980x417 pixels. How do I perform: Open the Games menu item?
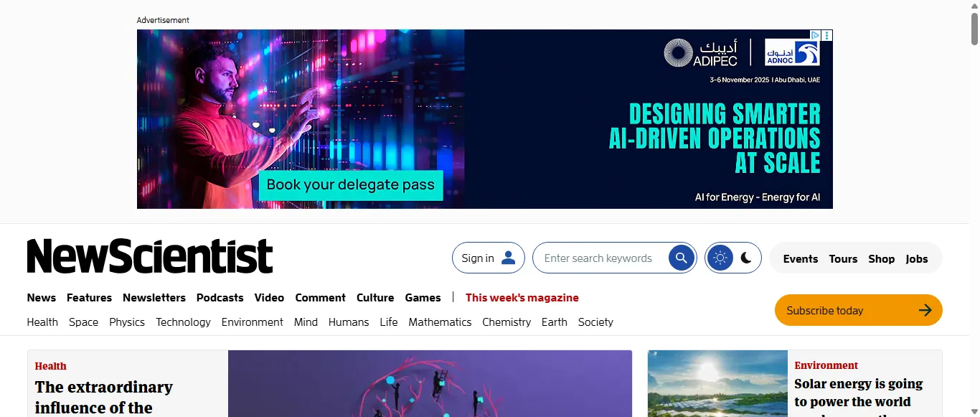click(423, 297)
